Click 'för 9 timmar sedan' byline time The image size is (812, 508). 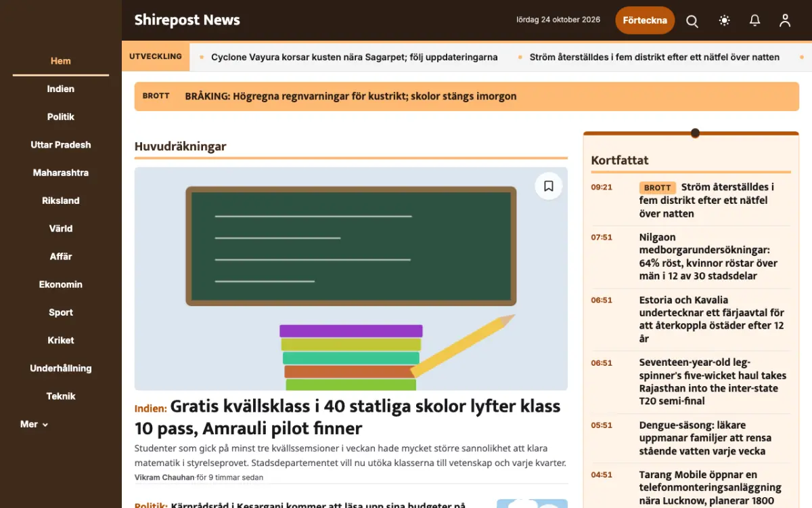click(x=230, y=478)
